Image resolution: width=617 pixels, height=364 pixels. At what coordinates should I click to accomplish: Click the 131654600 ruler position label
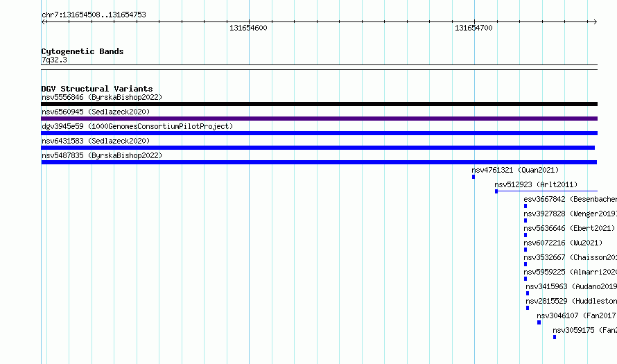248,28
